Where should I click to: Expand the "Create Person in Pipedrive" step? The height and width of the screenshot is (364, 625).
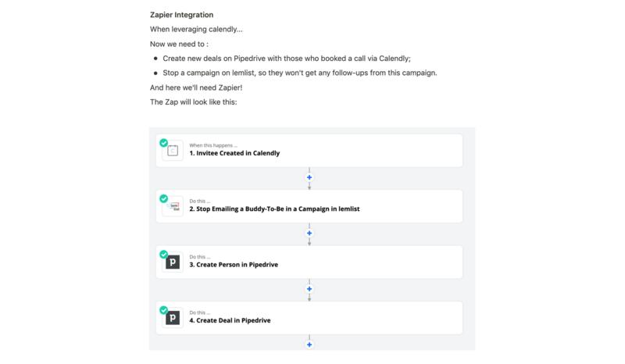point(234,265)
